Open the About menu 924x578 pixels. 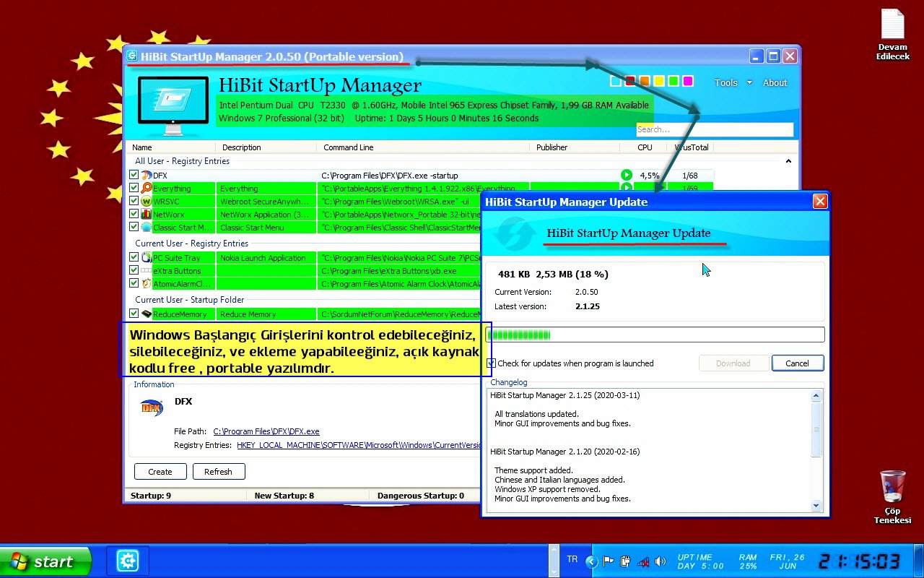pyautogui.click(x=775, y=83)
